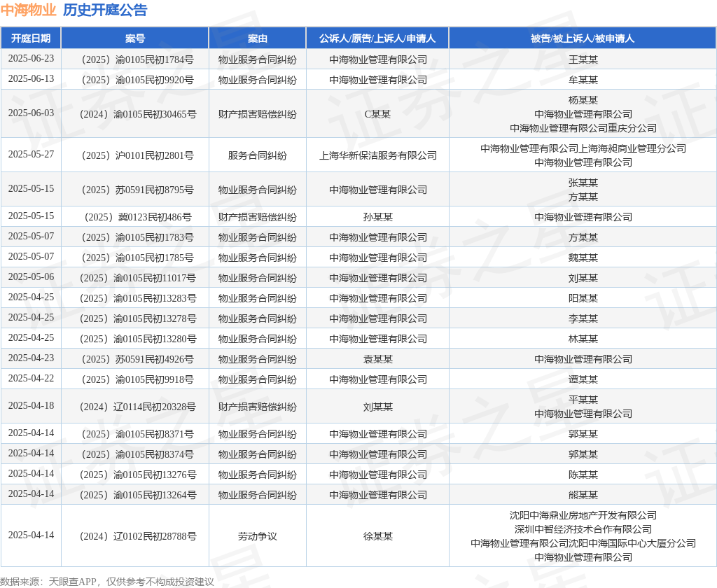Viewport: 717px width, 588px height.
Task: Click plaintiff 袁某某
Action: (377, 359)
